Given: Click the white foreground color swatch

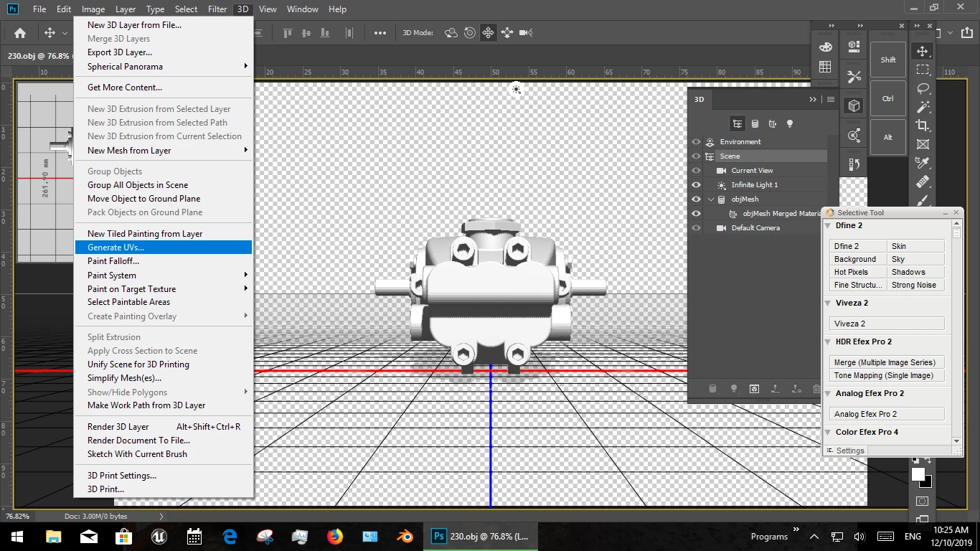Looking at the screenshot, I should pyautogui.click(x=918, y=474).
